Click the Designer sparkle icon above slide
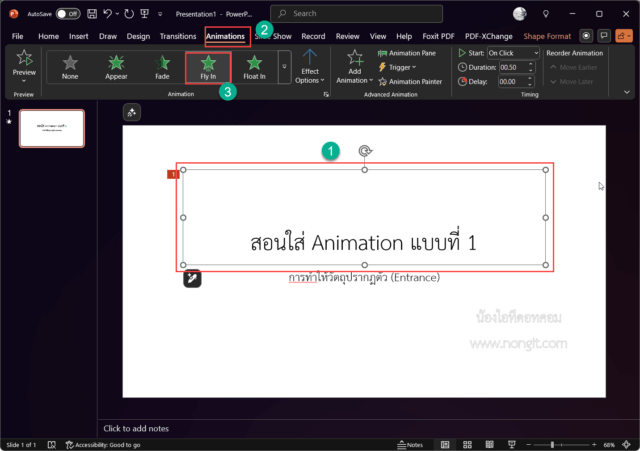Viewport: 640px width, 451px height. tap(131, 112)
